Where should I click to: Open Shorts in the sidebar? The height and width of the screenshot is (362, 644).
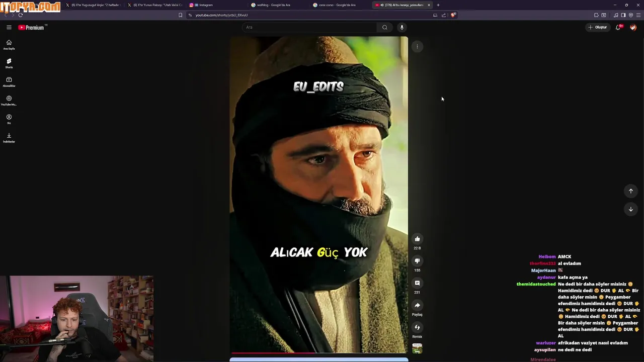tap(9, 63)
